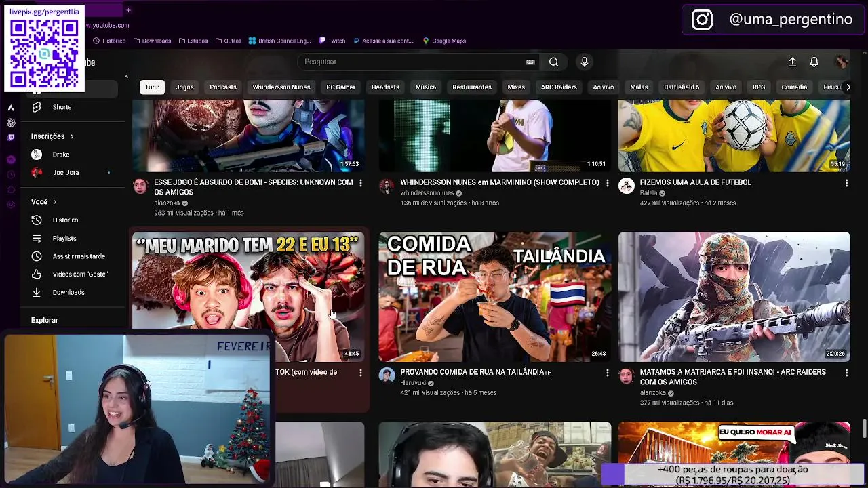Viewport: 868px width, 488px height.
Task: Open the Estudos bookmark folder
Action: coord(193,41)
